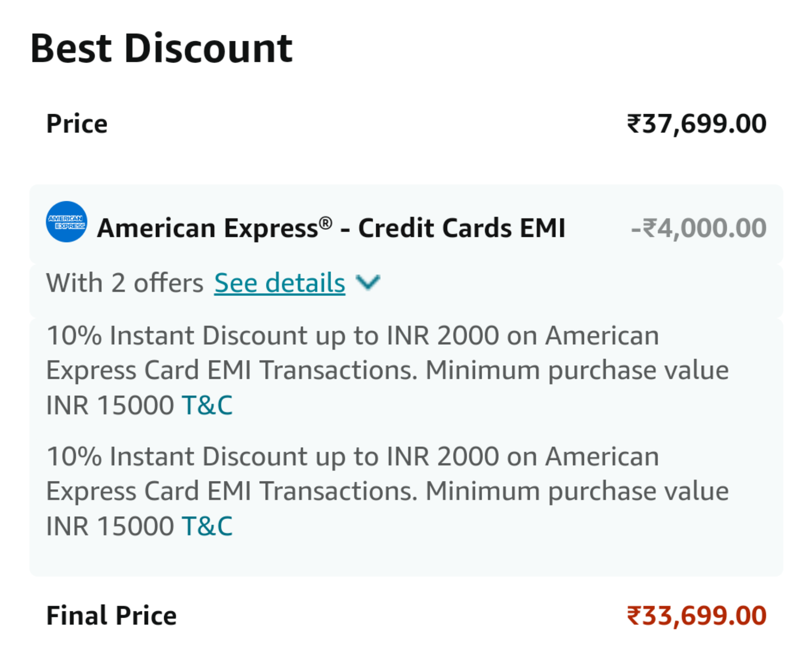Screen dimensions: 812x666
Task: Click the -₹4,000.00 discount amount
Action: coord(698,228)
